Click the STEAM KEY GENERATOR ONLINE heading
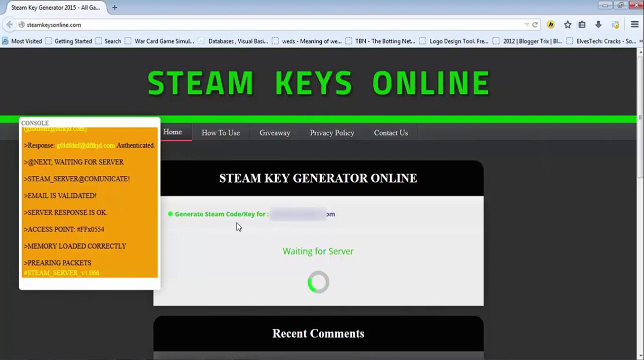The image size is (644, 360). point(318,178)
